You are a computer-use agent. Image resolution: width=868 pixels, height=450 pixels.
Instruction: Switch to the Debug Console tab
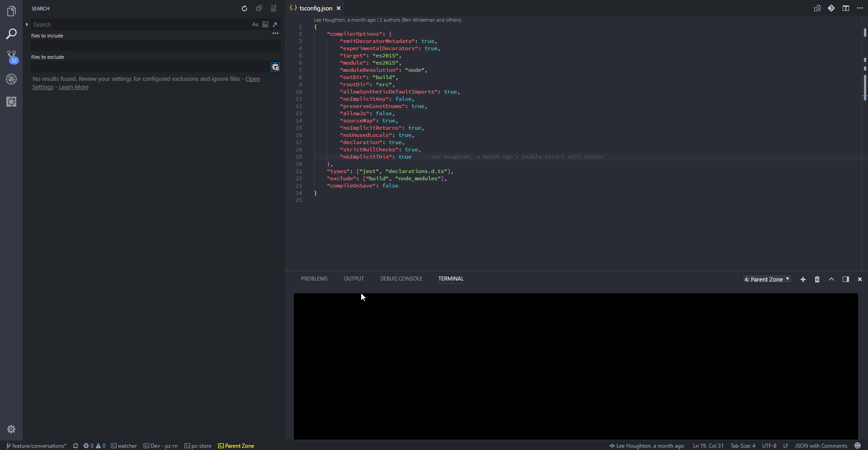[401, 279]
